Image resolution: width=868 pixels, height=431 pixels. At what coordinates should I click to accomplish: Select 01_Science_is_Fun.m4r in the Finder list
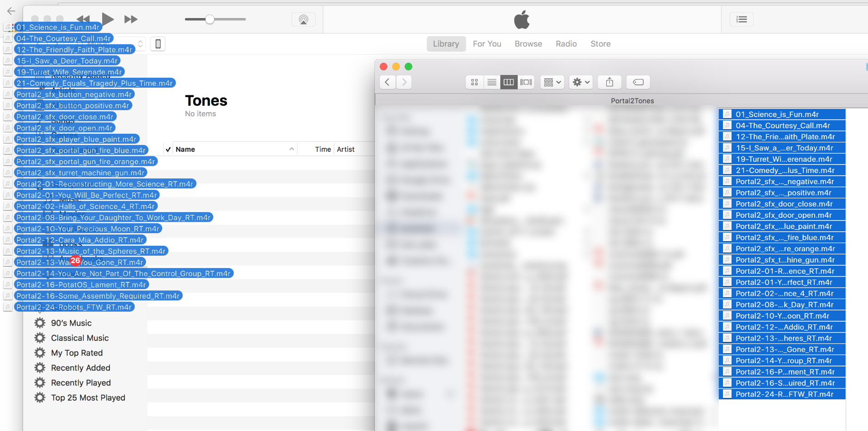(782, 114)
